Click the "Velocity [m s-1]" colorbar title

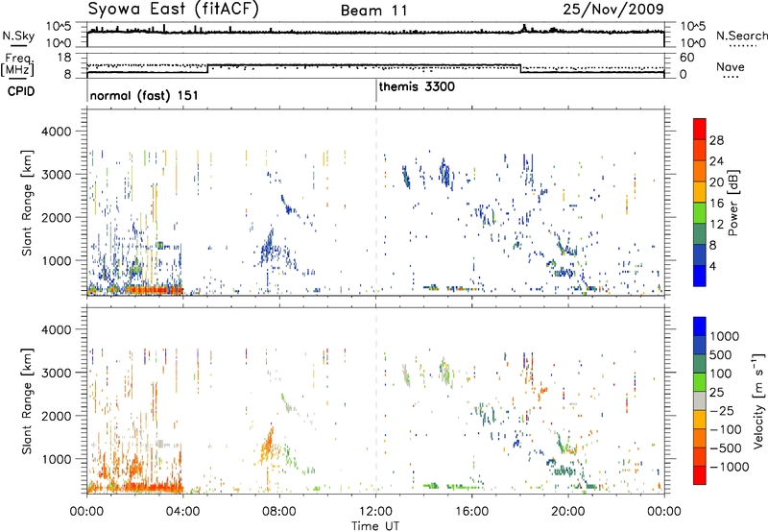(758, 400)
